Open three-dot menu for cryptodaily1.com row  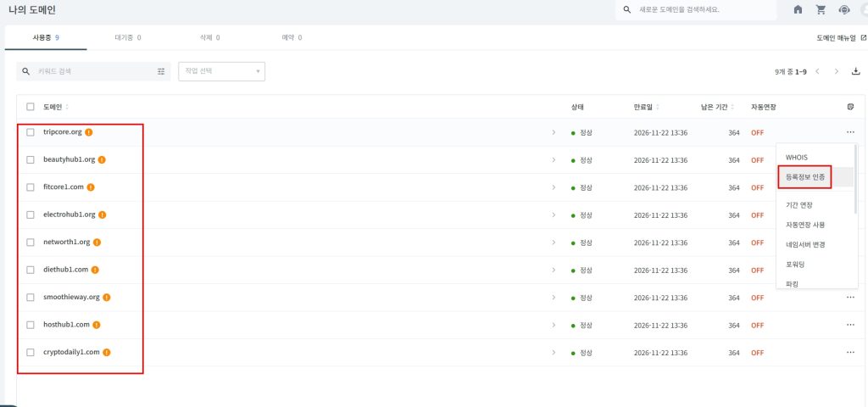tap(850, 352)
